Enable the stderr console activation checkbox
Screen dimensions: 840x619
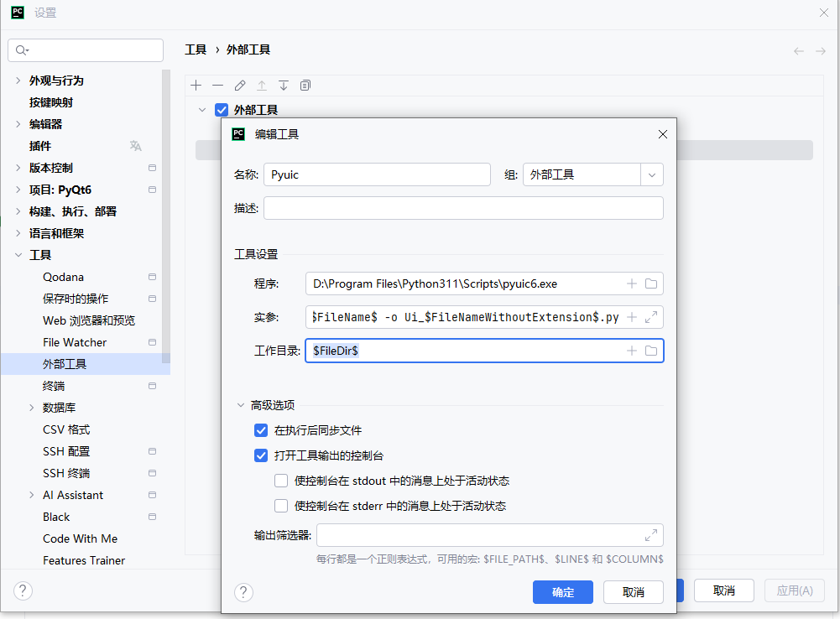(283, 506)
